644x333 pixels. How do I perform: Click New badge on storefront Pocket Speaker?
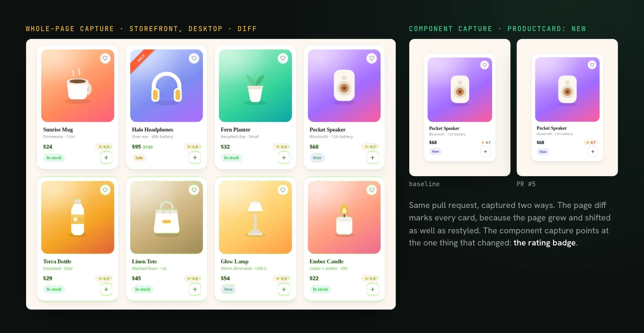[x=317, y=158]
